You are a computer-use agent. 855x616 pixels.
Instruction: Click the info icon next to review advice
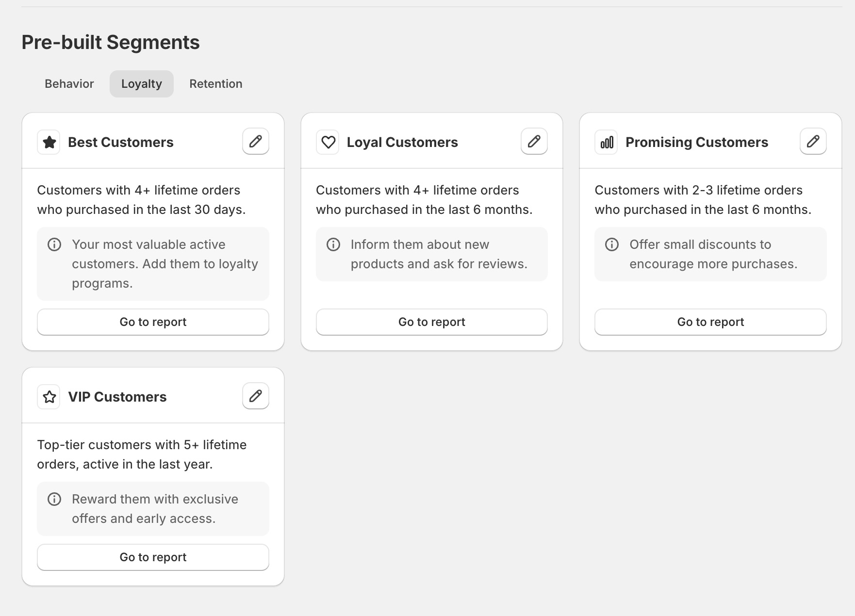(333, 244)
